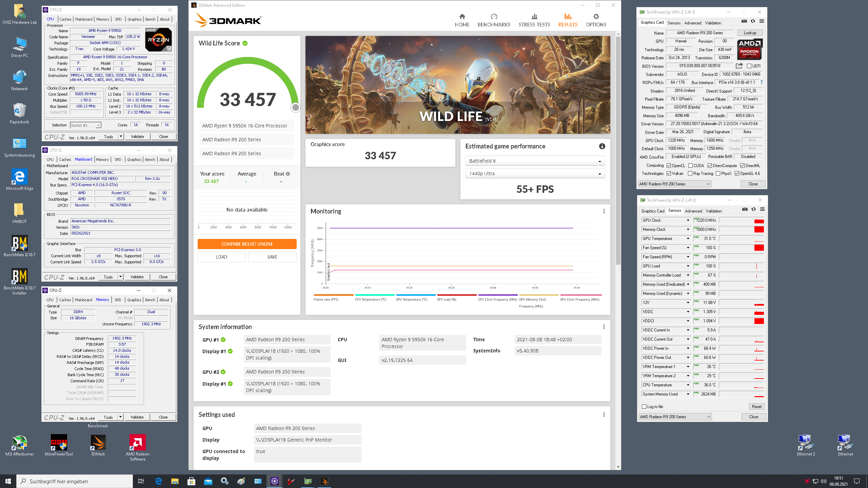Open the BENCHMARKS gauge icon in 3DMark

click(x=494, y=17)
